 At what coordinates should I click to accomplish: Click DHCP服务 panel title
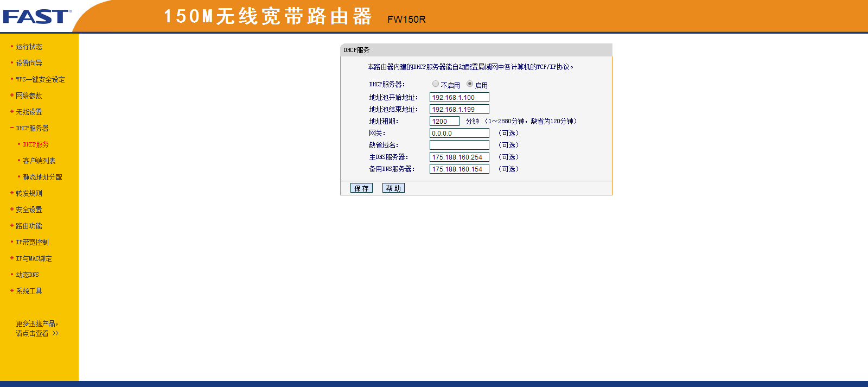tap(356, 50)
